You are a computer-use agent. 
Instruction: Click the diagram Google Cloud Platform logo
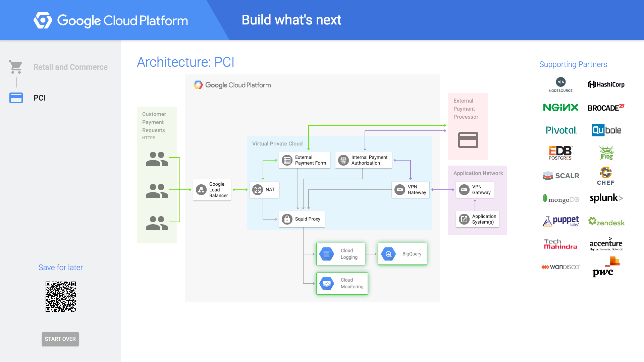click(x=232, y=85)
